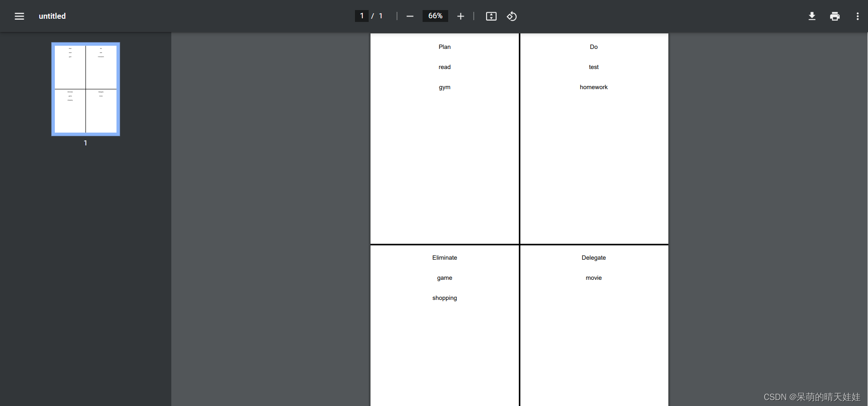Viewport: 868px width, 406px height.
Task: Print the document
Action: [x=835, y=16]
